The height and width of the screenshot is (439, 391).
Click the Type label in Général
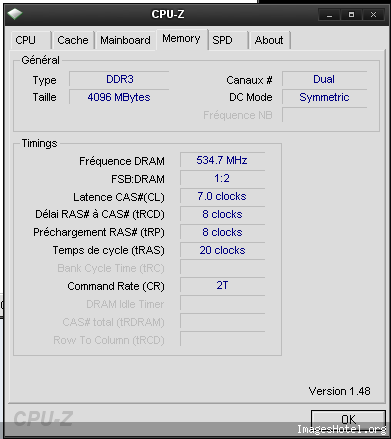click(44, 80)
